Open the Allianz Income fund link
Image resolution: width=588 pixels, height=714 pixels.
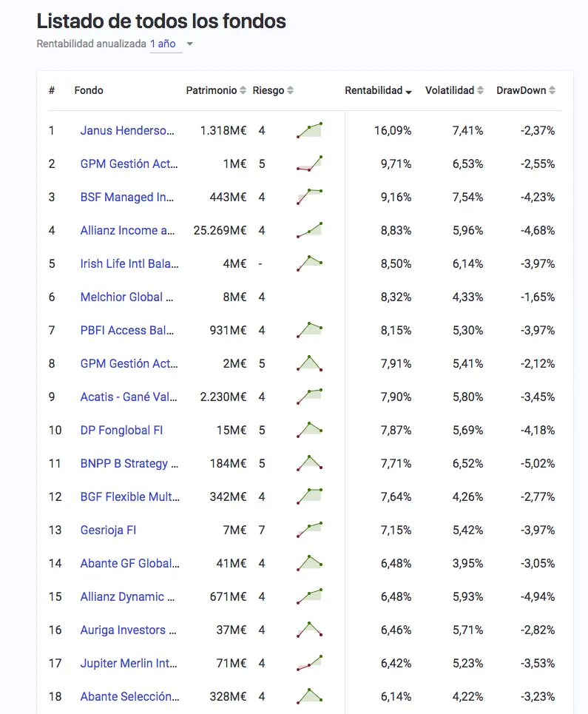click(129, 230)
